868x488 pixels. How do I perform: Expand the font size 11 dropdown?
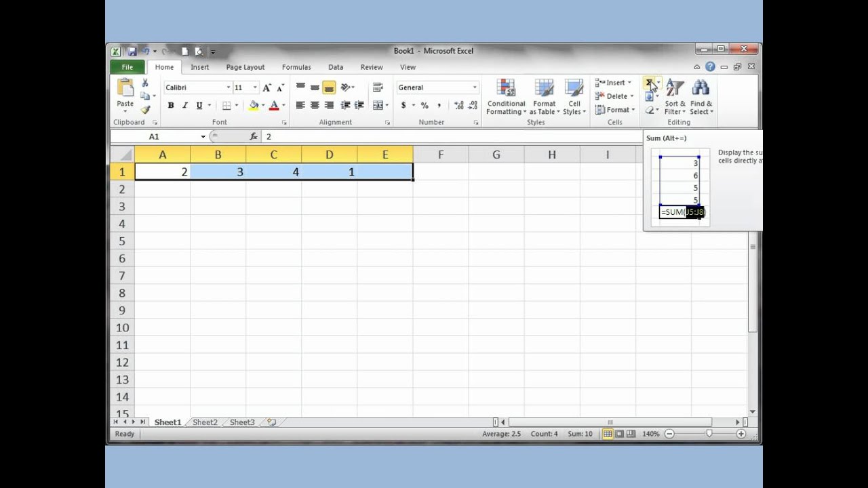click(255, 87)
